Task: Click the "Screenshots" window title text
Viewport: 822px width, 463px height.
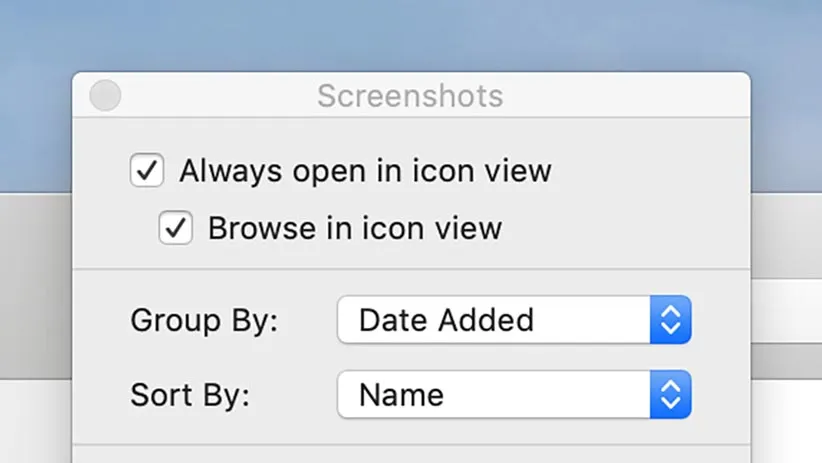Action: click(410, 96)
